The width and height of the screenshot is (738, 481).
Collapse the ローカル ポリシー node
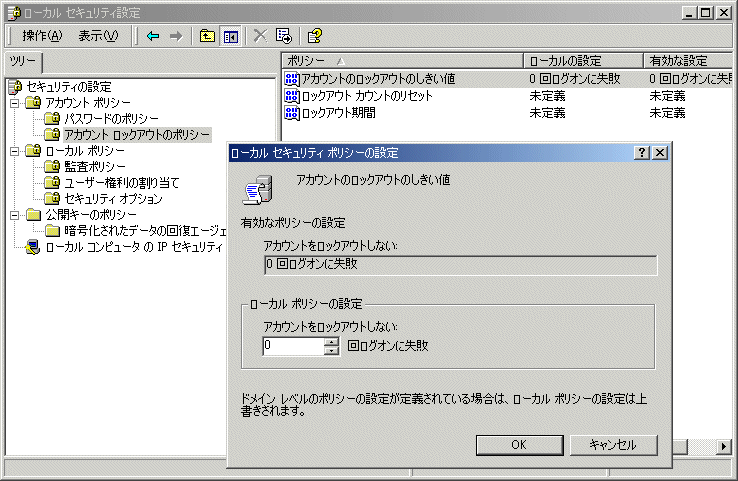click(15, 151)
